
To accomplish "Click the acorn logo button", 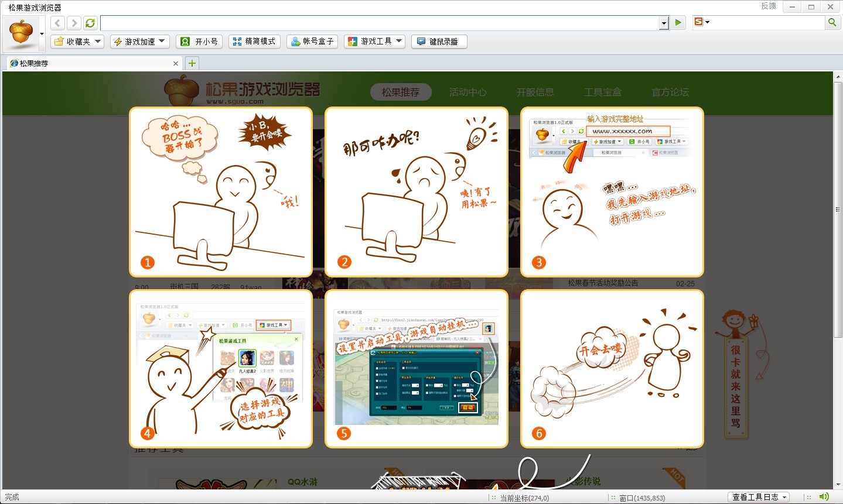I will (21, 33).
